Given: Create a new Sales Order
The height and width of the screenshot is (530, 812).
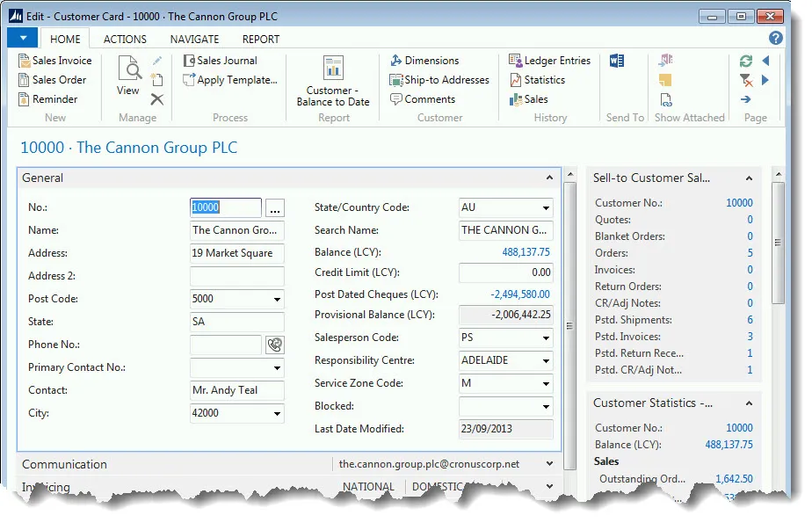Looking at the screenshot, I should (53, 80).
